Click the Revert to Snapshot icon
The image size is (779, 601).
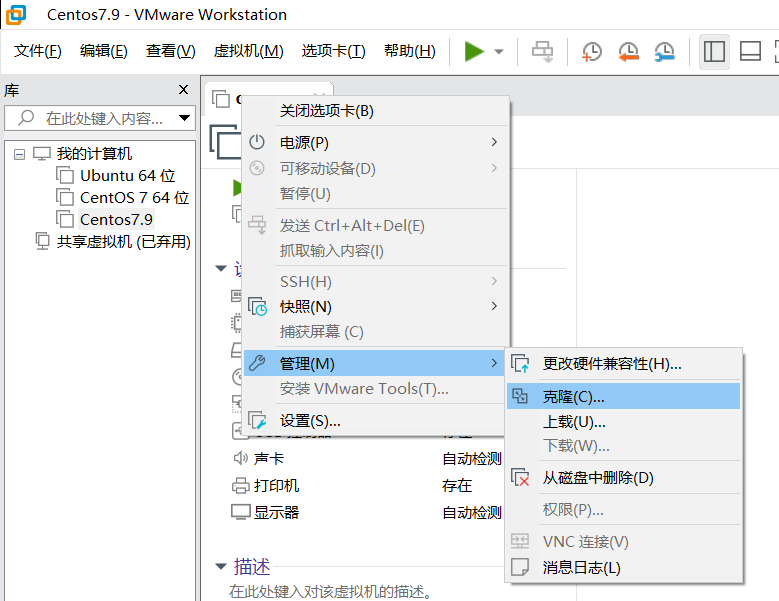click(628, 51)
